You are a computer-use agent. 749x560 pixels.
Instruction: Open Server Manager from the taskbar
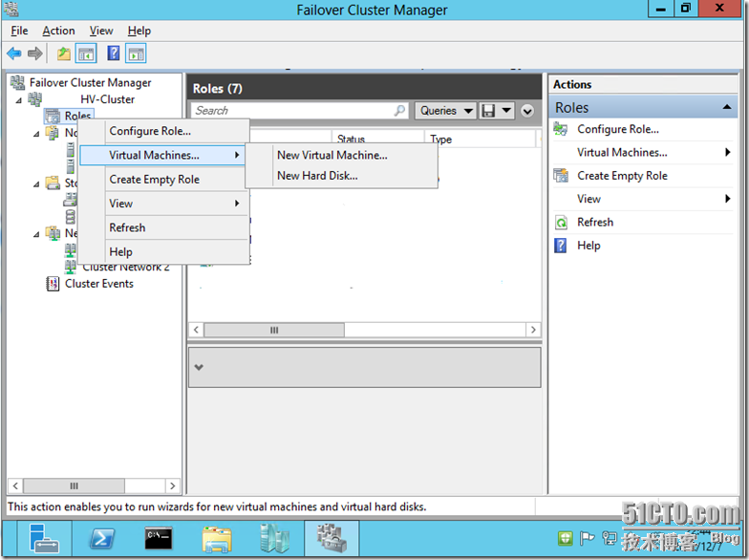(44, 539)
